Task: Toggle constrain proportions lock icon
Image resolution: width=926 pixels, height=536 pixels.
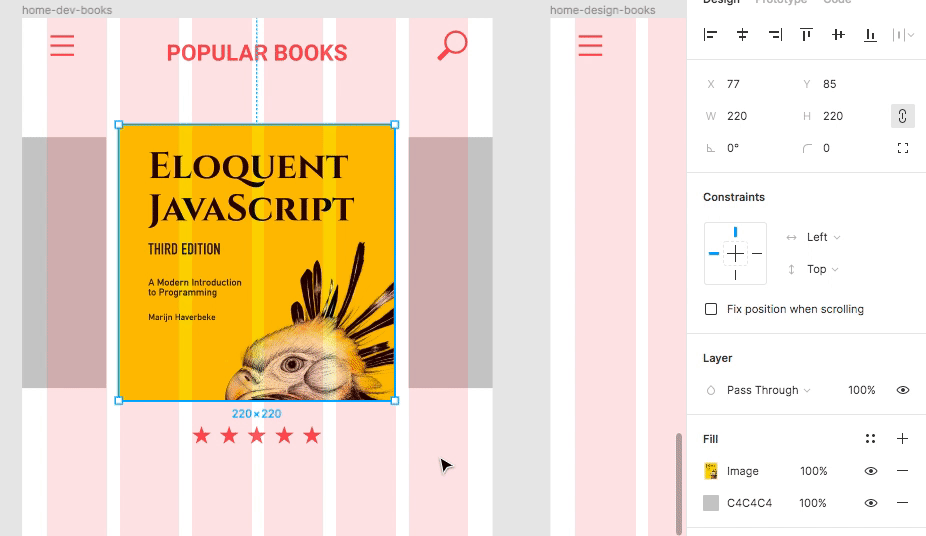Action: pyautogui.click(x=902, y=116)
